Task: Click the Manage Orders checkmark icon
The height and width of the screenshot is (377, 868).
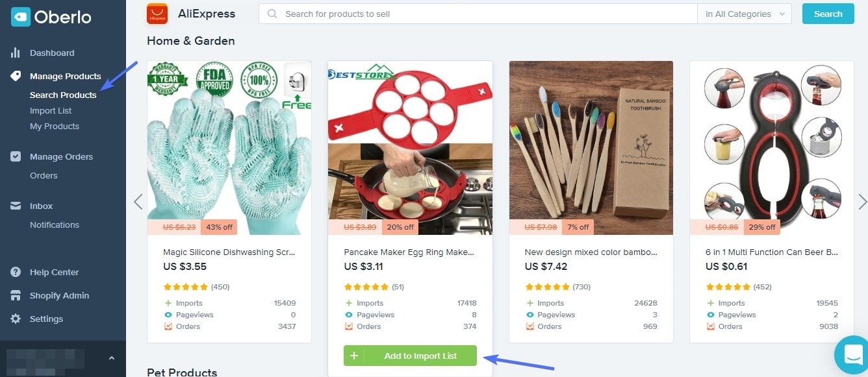Action: coord(16,156)
